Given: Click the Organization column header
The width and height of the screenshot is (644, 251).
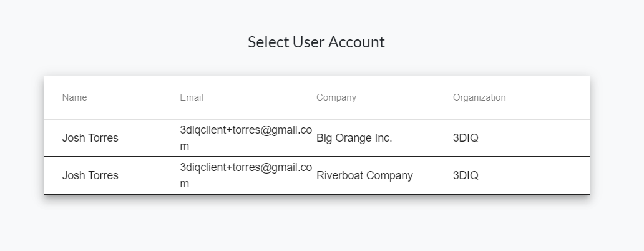Looking at the screenshot, I should 479,97.
